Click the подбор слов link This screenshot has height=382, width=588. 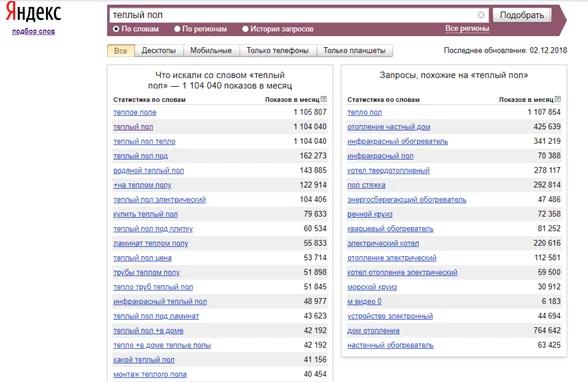coord(33,31)
